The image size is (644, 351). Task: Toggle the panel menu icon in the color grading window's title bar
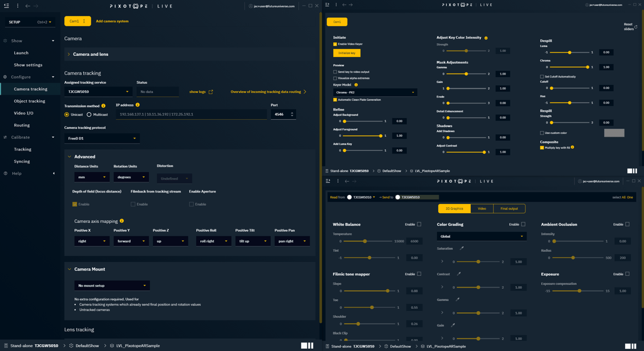pyautogui.click(x=328, y=181)
